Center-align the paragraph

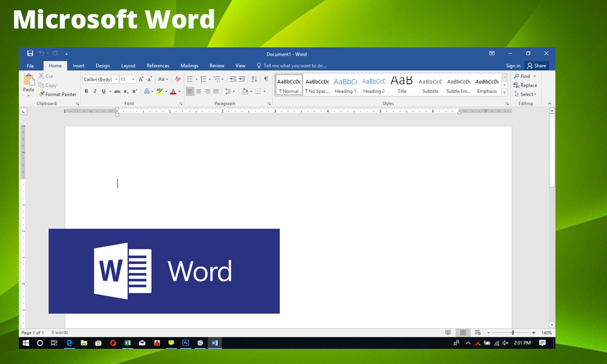pos(198,92)
